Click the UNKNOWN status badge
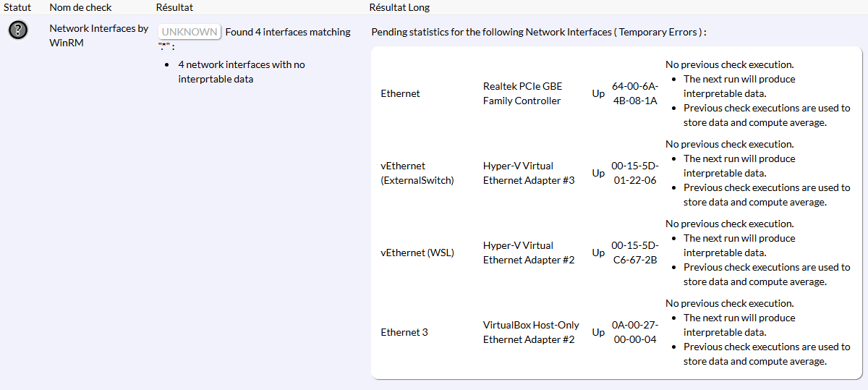 [x=190, y=32]
